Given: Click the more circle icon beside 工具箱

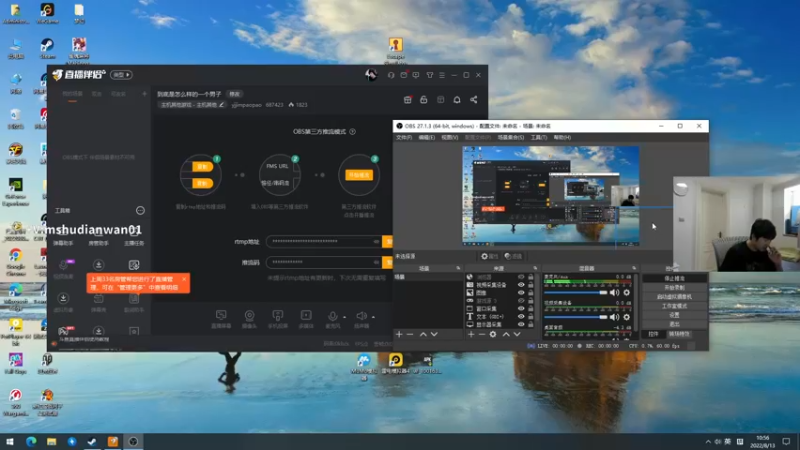Looking at the screenshot, I should coord(140,211).
